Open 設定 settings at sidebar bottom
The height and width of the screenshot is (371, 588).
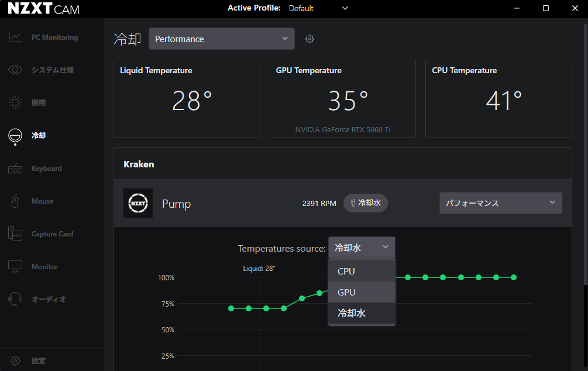click(x=39, y=360)
